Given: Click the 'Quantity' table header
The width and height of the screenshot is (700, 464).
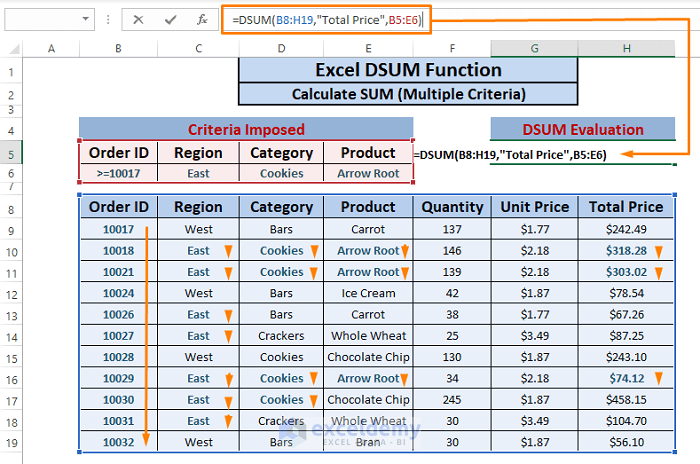Looking at the screenshot, I should pyautogui.click(x=452, y=207).
